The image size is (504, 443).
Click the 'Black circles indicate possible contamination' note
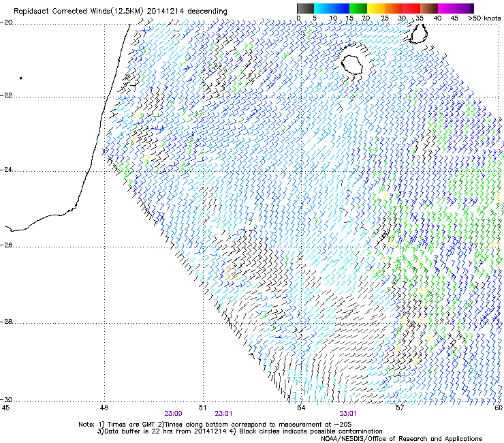[311, 431]
